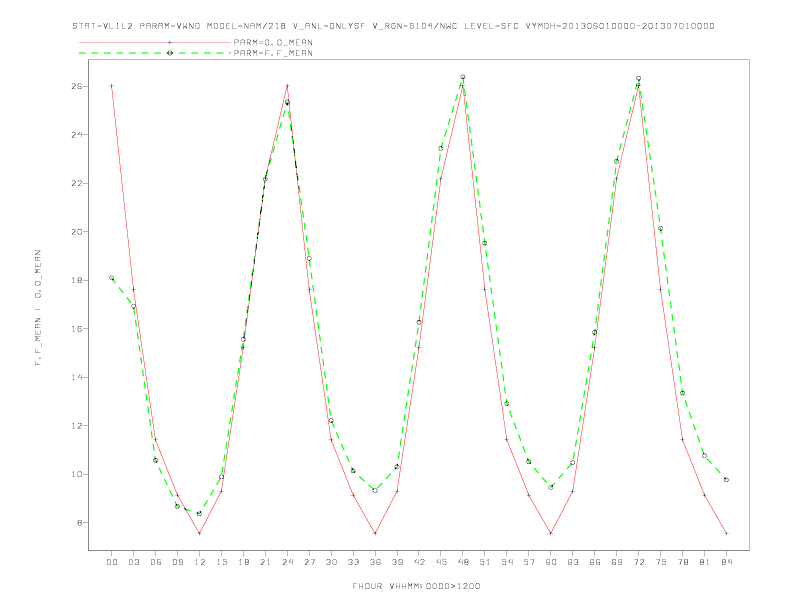Click red observed point at hour 84

tap(726, 533)
